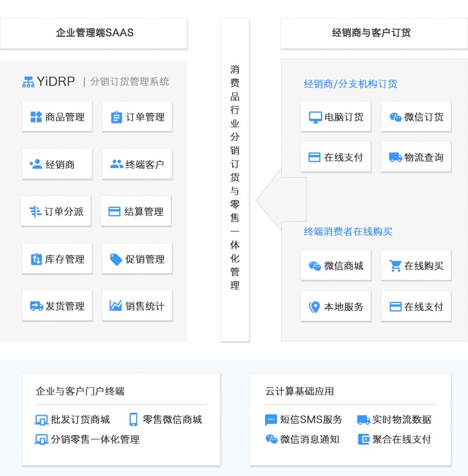The image size is (468, 476).
Task: Click the laptop icon beside 分销零售一体化管理
Action: click(42, 440)
